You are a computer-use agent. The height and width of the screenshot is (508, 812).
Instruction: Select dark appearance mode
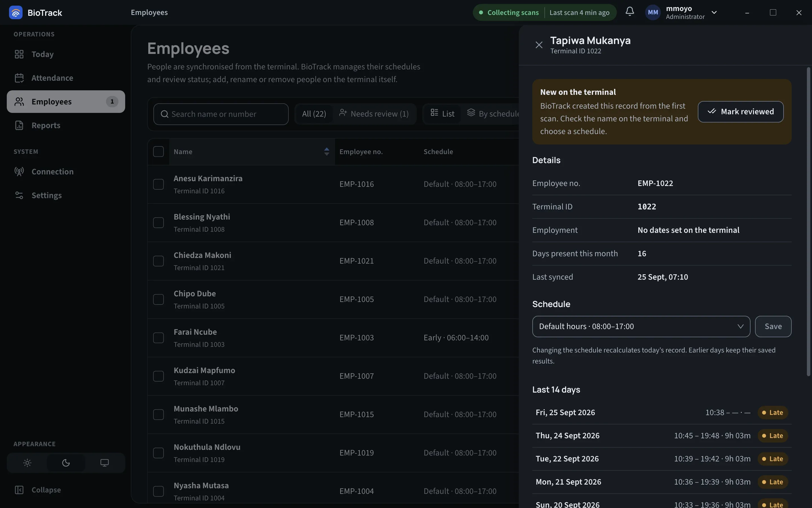tap(66, 463)
